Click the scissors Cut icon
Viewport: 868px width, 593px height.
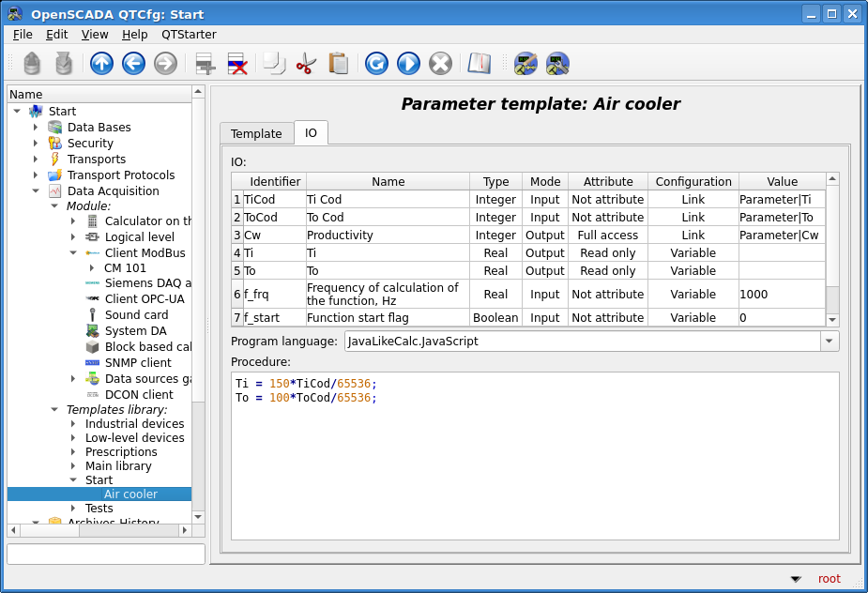coord(306,64)
